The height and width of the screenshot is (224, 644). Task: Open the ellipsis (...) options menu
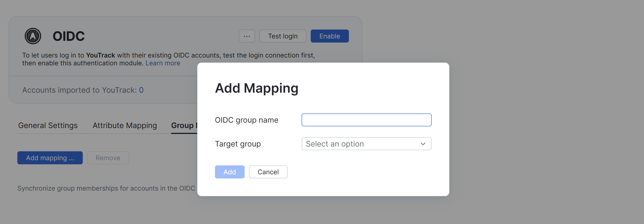coord(247,36)
